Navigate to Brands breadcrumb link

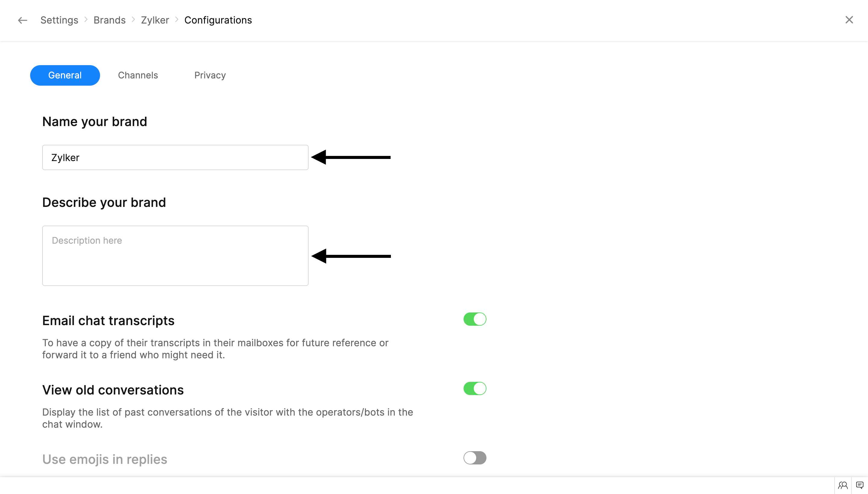click(109, 21)
